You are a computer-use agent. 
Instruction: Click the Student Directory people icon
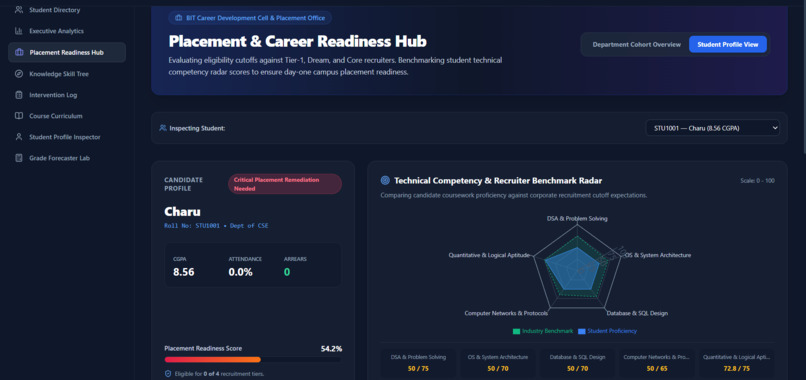19,10
